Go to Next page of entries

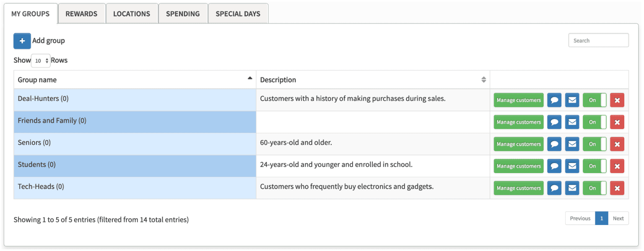point(618,218)
